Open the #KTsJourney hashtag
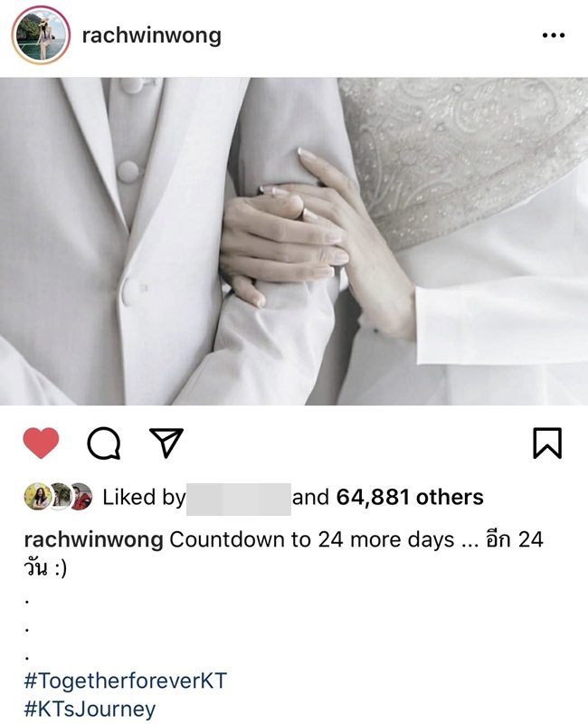588x724 pixels. pyautogui.click(x=90, y=710)
